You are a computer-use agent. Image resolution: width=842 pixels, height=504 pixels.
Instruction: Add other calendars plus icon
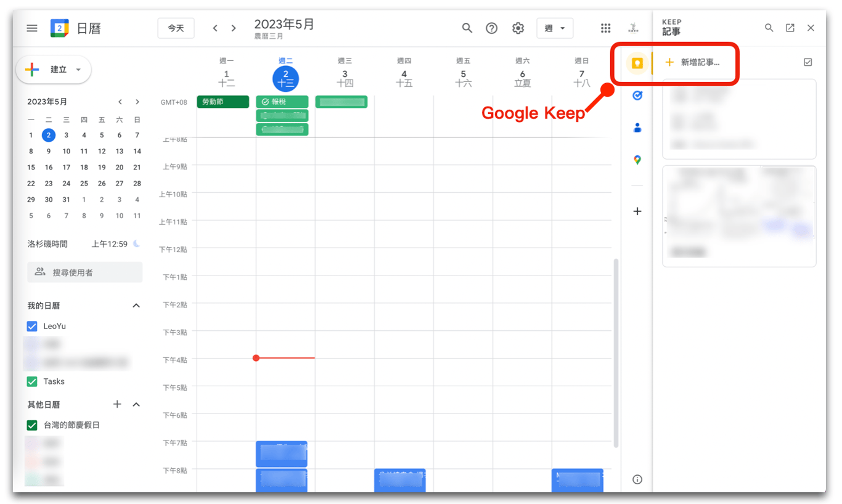coord(117,404)
